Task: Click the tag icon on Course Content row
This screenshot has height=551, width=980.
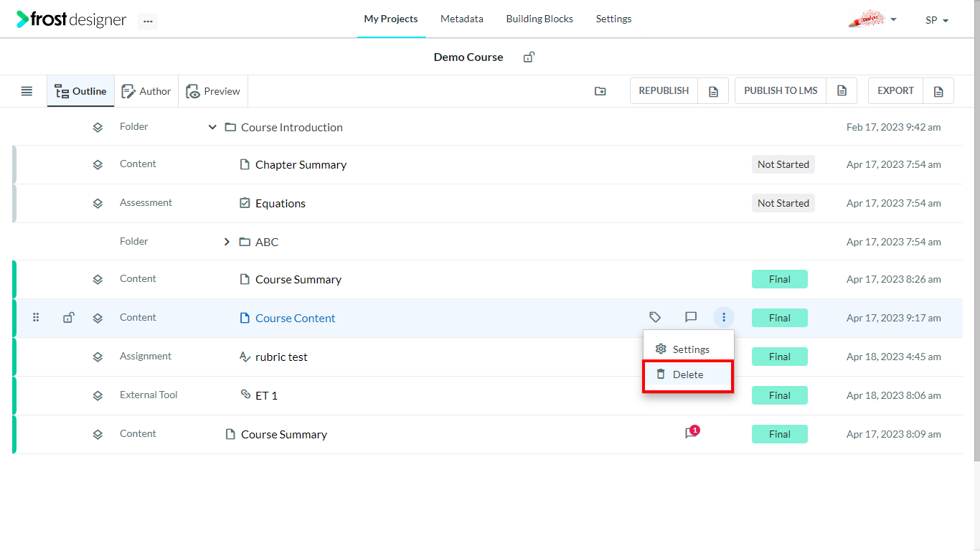Action: click(655, 317)
